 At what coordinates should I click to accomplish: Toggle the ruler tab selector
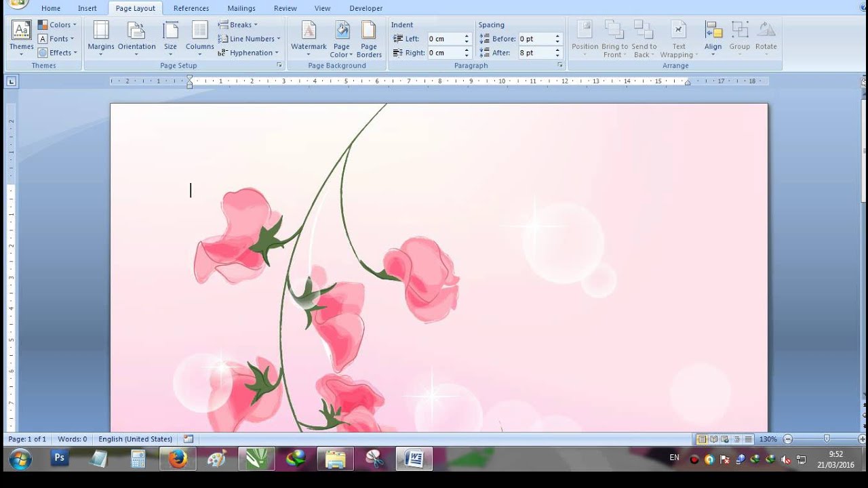[x=12, y=82]
